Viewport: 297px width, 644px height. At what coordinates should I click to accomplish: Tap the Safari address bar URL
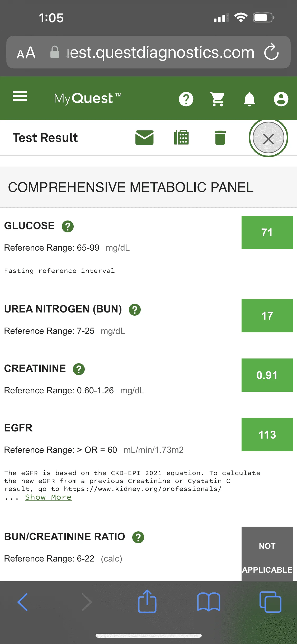pyautogui.click(x=160, y=52)
